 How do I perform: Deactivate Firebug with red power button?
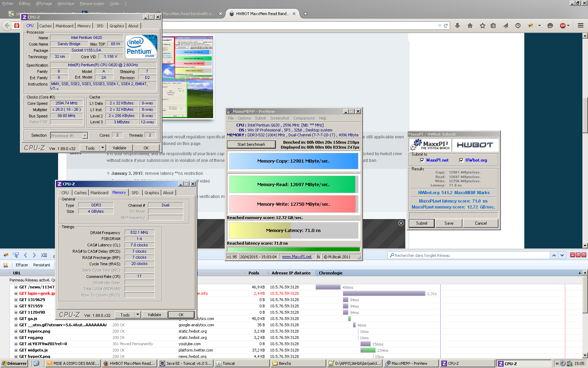coord(584,255)
